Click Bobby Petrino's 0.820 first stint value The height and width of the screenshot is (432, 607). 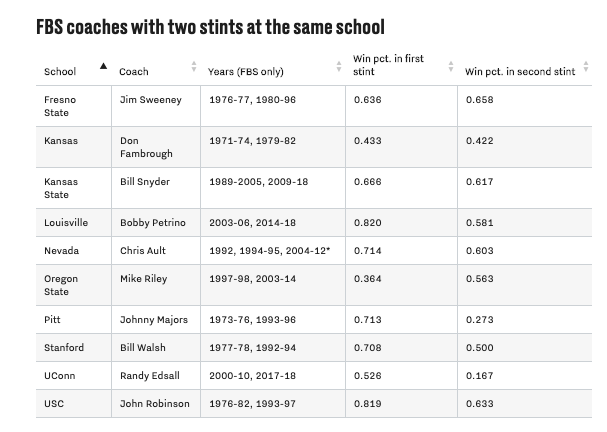[367, 222]
